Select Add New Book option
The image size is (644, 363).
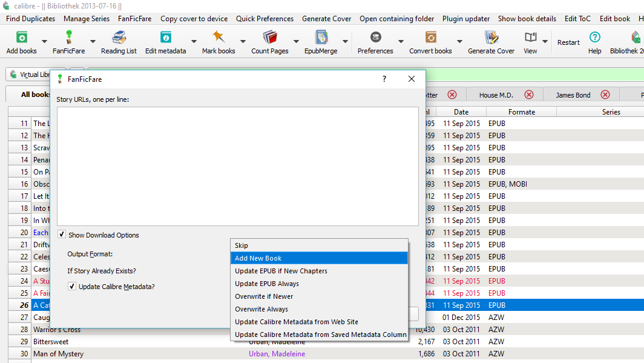tap(319, 258)
